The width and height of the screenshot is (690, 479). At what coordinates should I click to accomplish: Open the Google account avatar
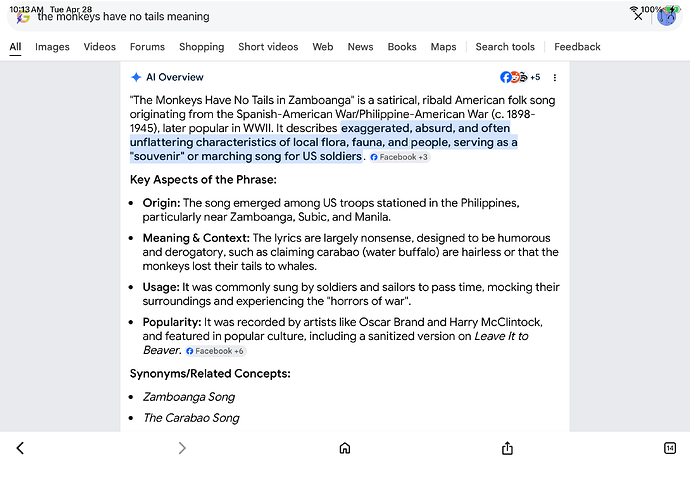point(667,17)
